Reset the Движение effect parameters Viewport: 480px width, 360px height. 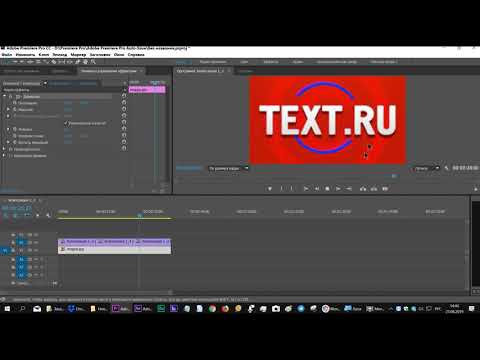pyautogui.click(x=124, y=96)
